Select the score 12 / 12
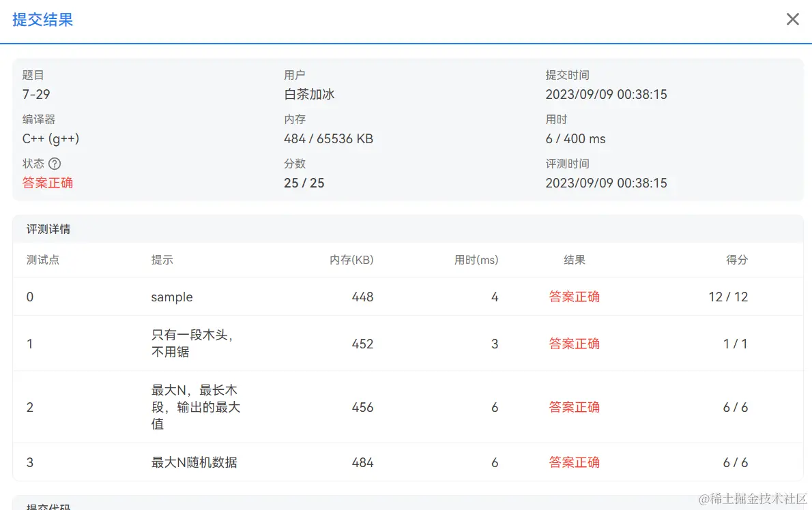 (728, 297)
